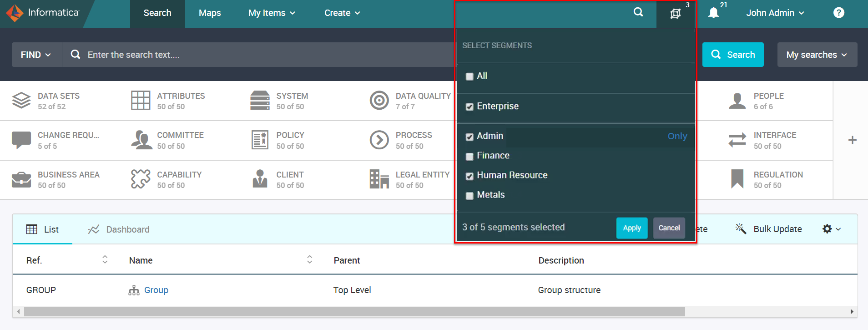Open the notifications bell
Screen dimensions: 868x330
coord(714,13)
